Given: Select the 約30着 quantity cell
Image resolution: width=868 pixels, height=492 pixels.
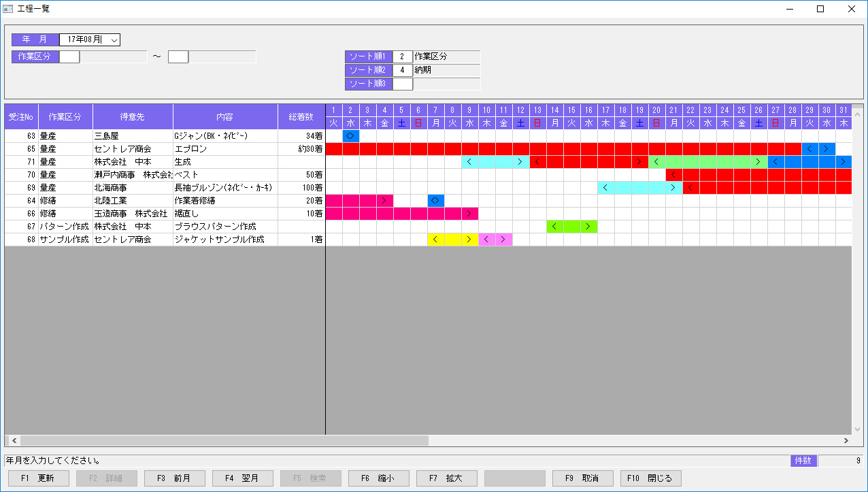Looking at the screenshot, I should coord(301,149).
